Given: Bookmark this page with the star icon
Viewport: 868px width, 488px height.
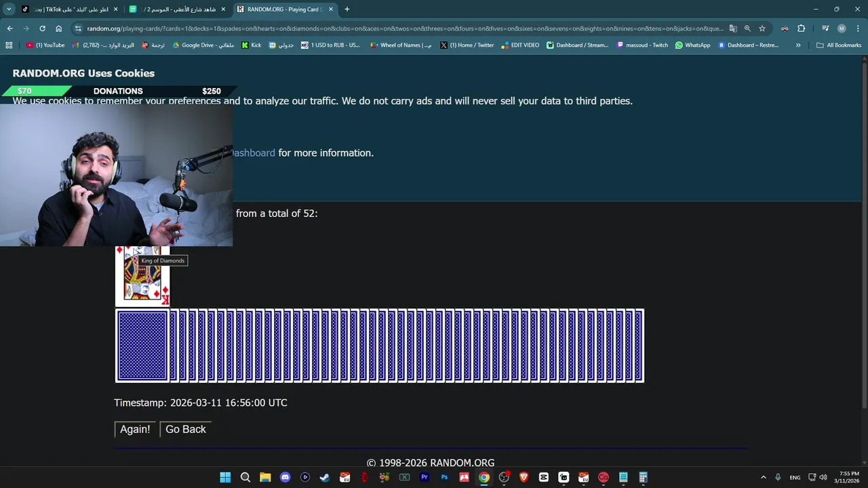Looking at the screenshot, I should click(x=762, y=28).
